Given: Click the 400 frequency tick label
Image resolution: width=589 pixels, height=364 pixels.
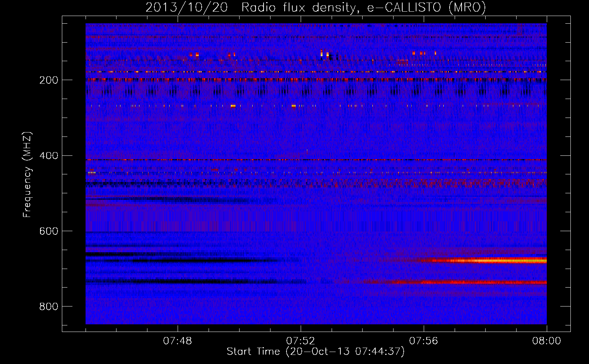Looking at the screenshot, I should (x=49, y=156).
